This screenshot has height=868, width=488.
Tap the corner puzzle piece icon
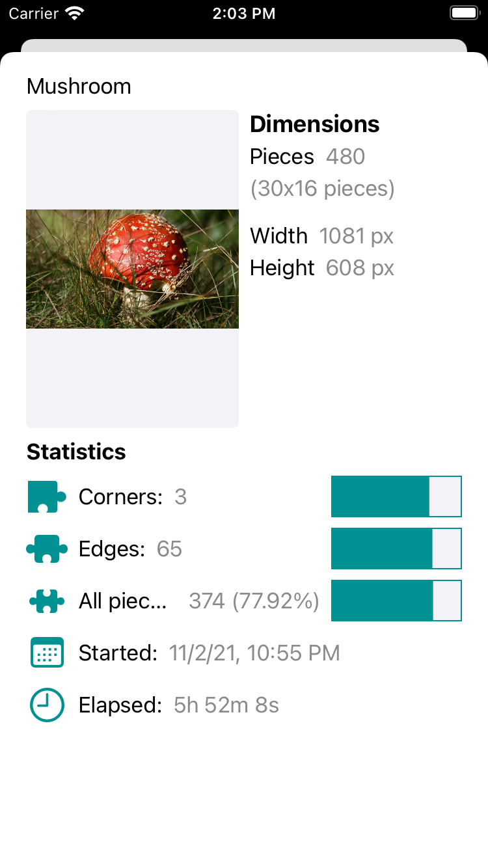point(47,497)
